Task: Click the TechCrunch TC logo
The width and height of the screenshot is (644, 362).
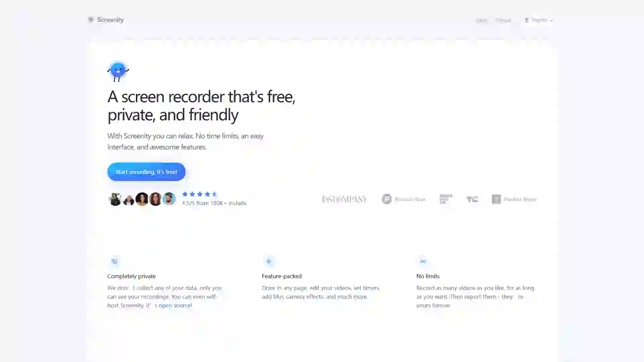Action: coord(472,199)
